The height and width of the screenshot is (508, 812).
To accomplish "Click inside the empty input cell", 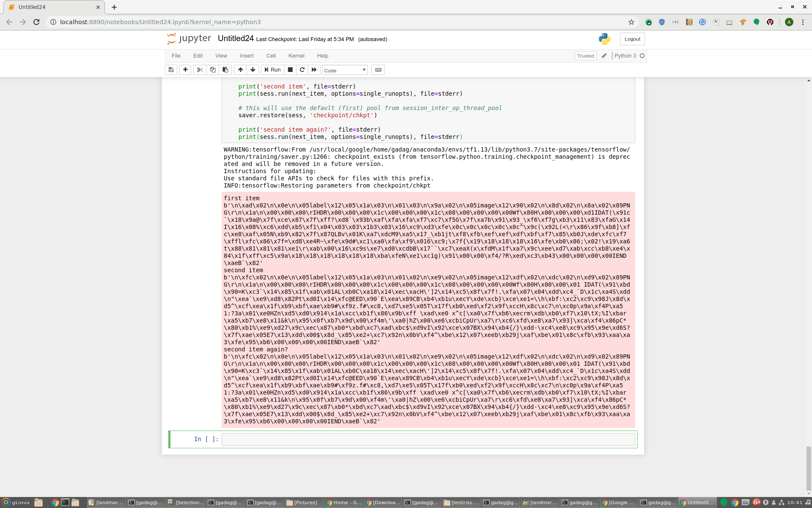I will tap(427, 439).
